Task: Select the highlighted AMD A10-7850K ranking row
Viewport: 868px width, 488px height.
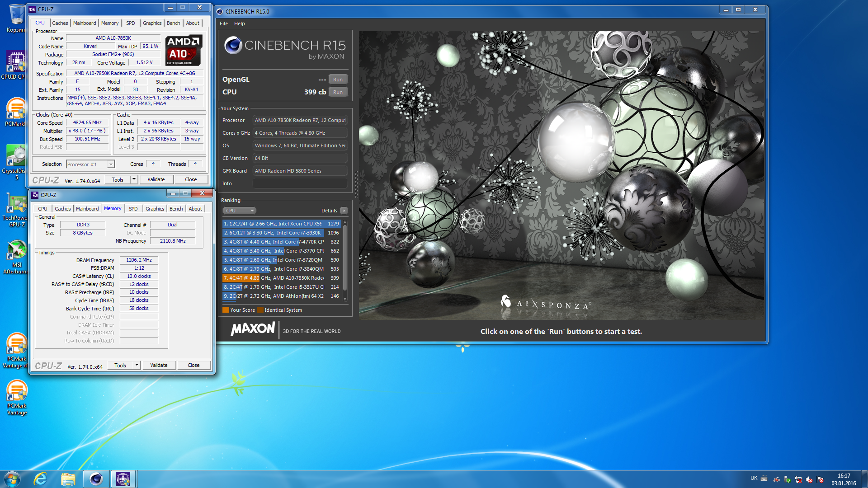Action: tap(282, 278)
